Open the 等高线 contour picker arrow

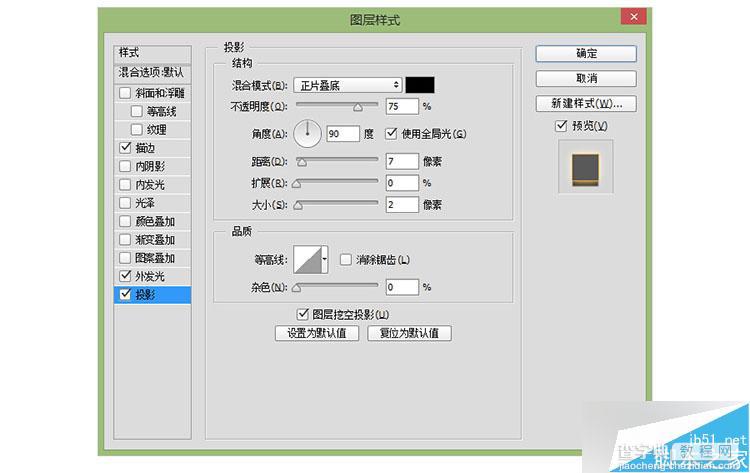(325, 260)
